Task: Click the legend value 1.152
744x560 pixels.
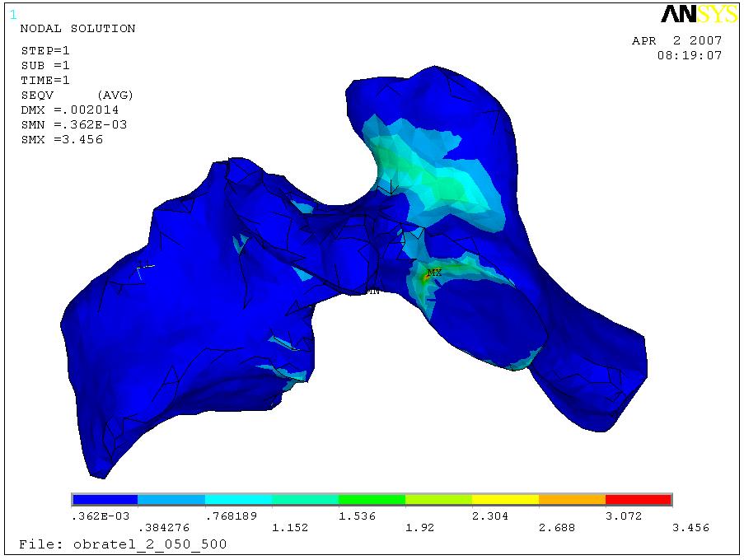Action: 290,527
